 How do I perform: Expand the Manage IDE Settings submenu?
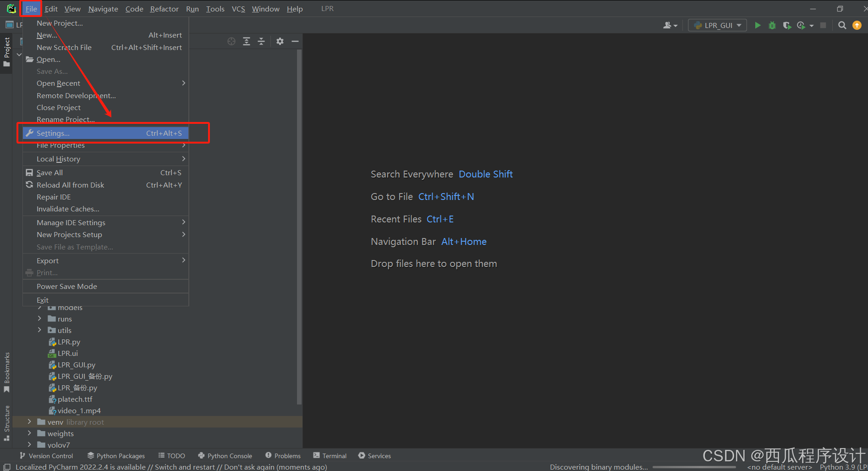tap(106, 222)
